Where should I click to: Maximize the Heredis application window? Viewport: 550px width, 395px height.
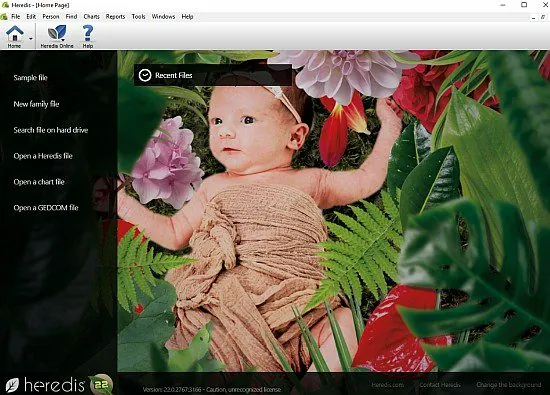pyautogui.click(x=524, y=5)
